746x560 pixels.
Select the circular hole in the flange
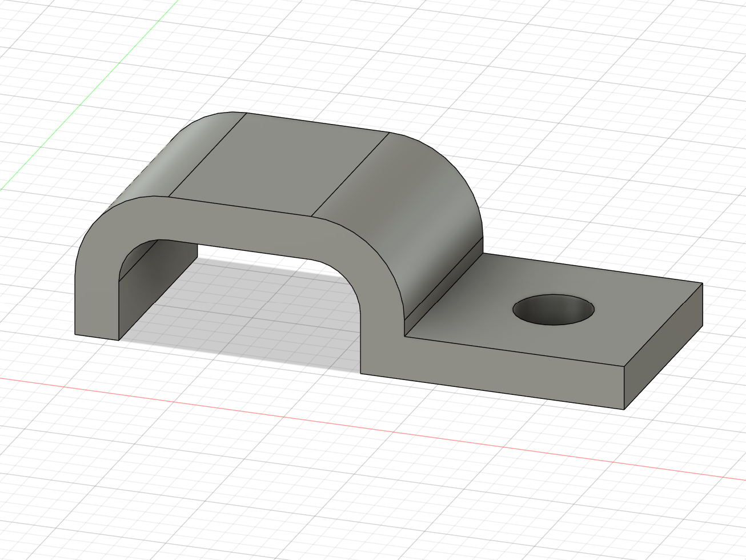pyautogui.click(x=553, y=310)
